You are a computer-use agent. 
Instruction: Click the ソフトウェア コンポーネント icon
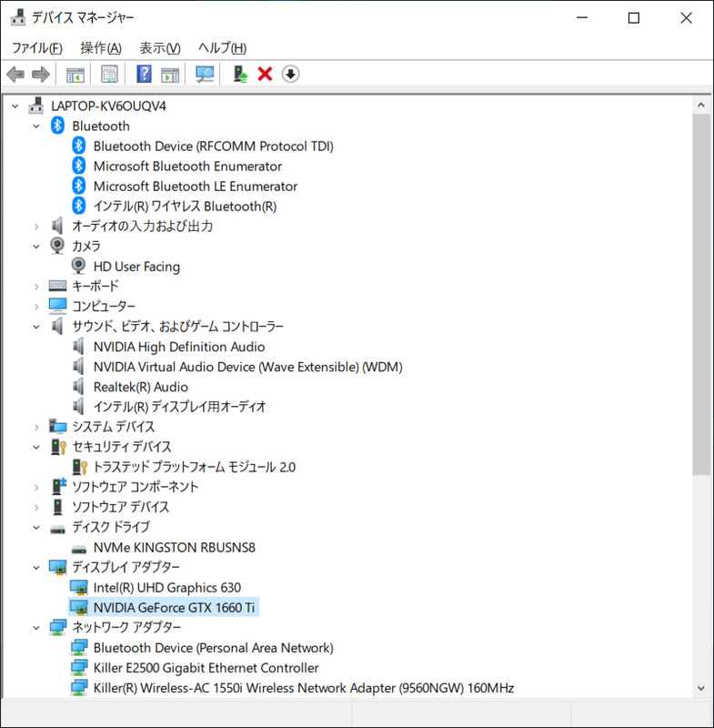[58, 487]
